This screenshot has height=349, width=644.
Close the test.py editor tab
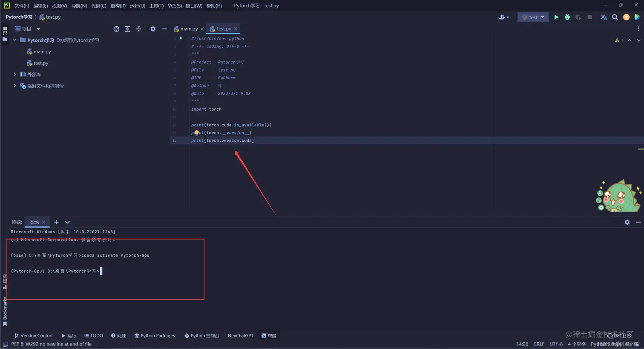pos(236,29)
